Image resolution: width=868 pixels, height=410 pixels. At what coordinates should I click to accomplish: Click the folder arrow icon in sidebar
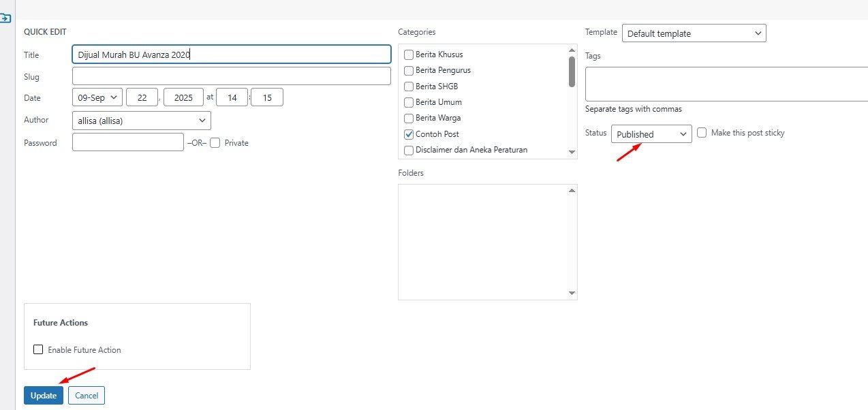[5, 18]
